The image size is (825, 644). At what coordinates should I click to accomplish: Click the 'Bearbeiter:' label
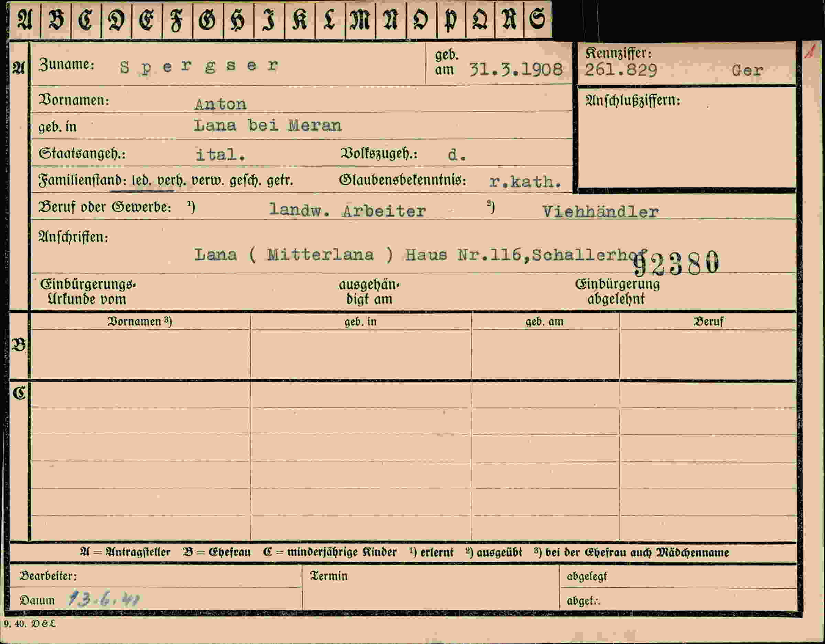point(48,576)
